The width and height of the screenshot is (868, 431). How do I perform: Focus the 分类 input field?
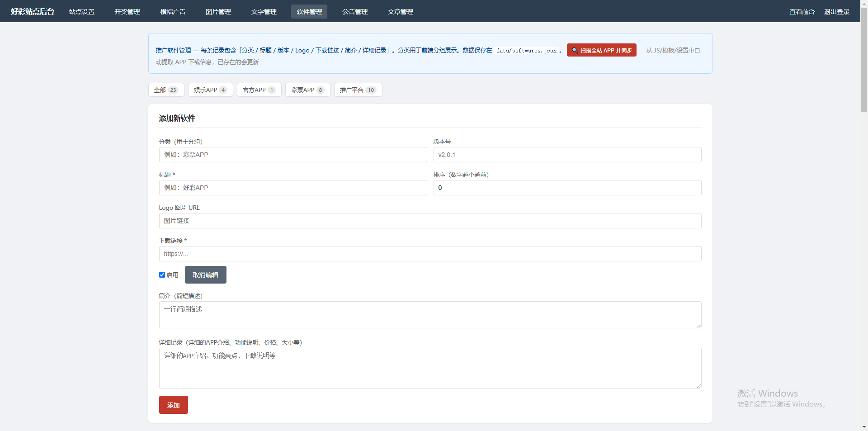tap(293, 155)
